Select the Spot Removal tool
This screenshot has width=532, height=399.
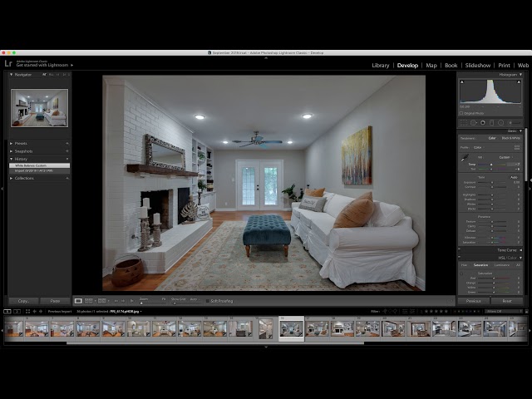coord(473,123)
